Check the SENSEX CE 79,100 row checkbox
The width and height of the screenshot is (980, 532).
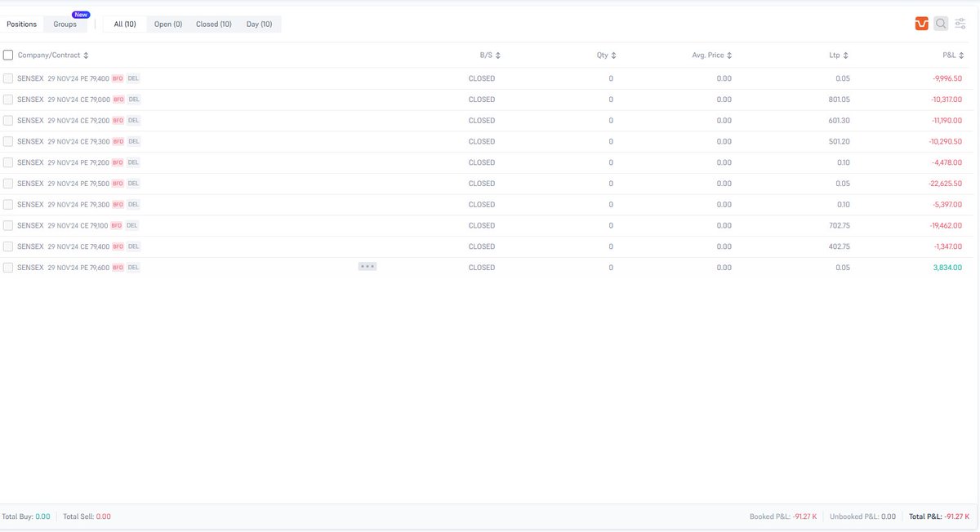tap(8, 225)
